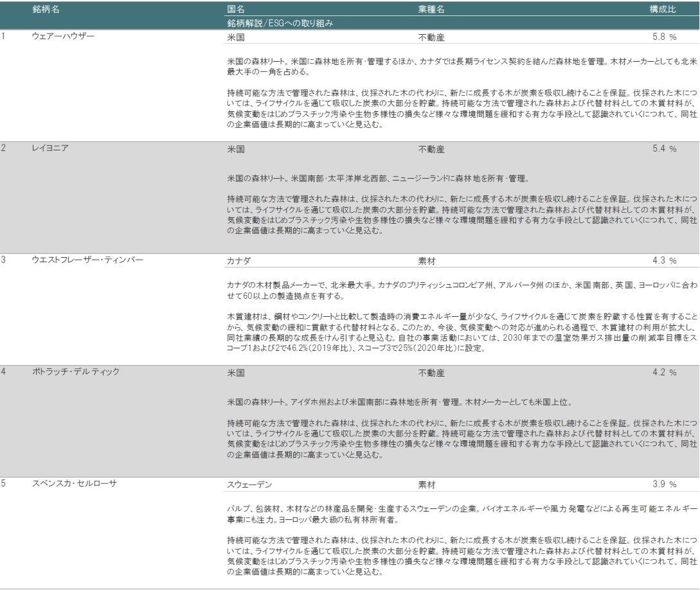Select the stock name "レイヨニア"

(x=50, y=148)
